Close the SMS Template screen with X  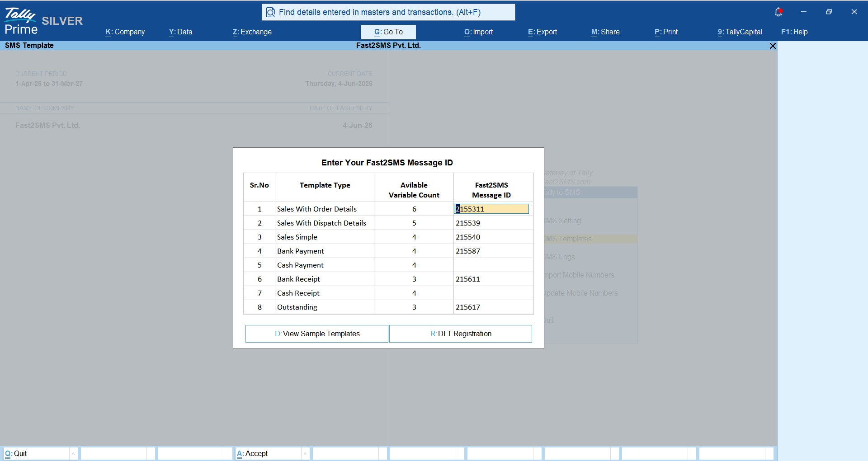coord(773,46)
